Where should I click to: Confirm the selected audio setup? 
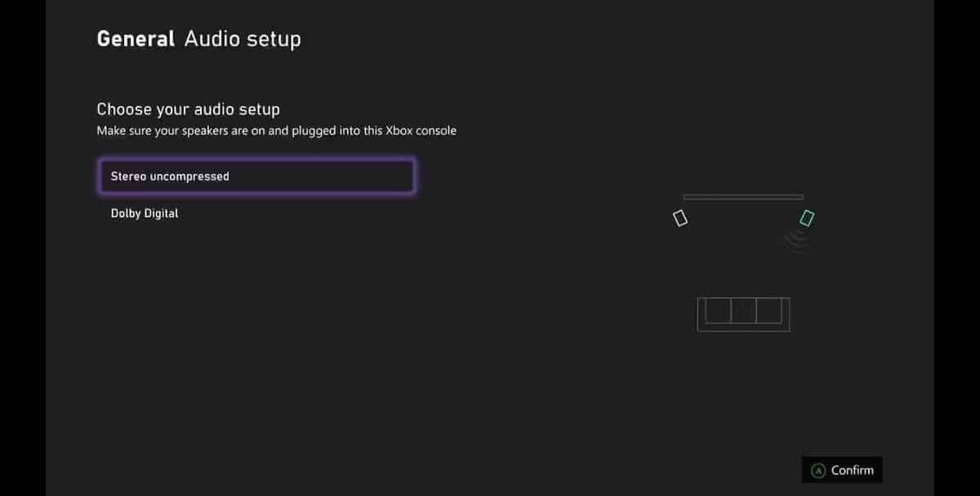click(841, 470)
